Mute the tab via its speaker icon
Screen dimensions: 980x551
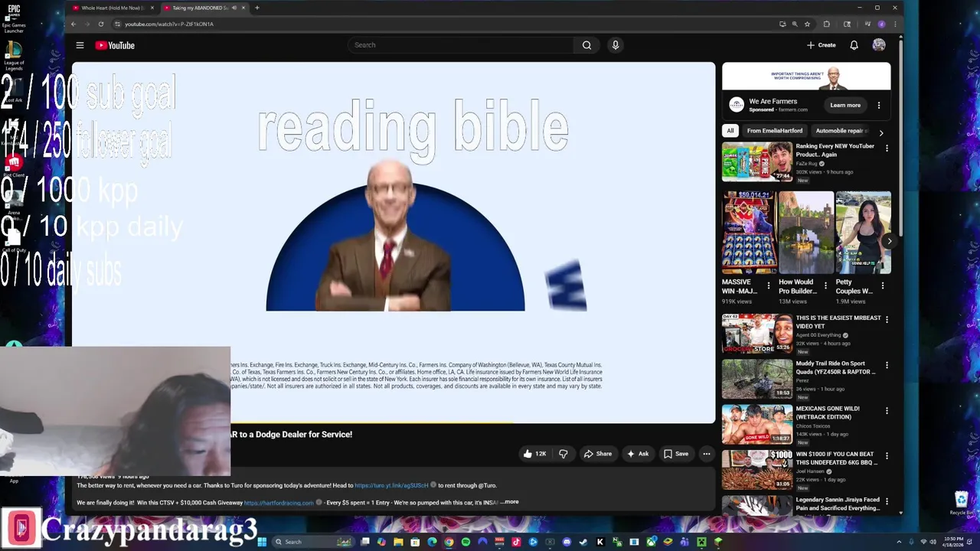pos(234,8)
